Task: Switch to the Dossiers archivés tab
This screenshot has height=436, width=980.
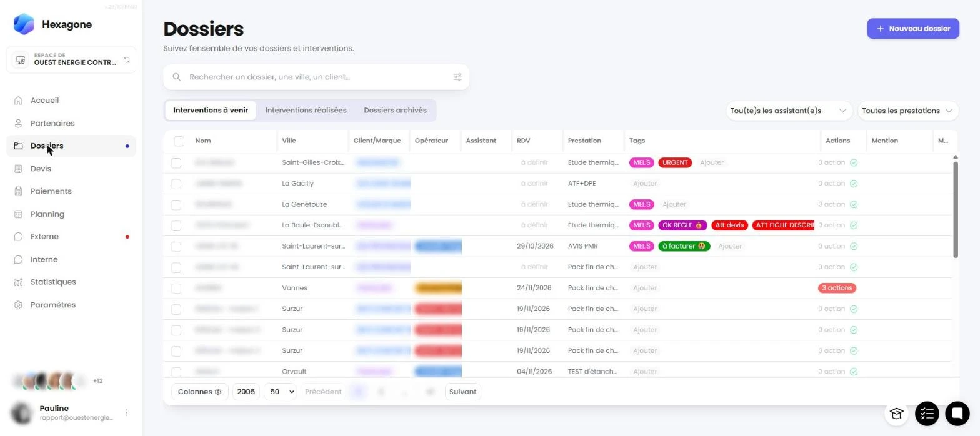Action: (395, 111)
